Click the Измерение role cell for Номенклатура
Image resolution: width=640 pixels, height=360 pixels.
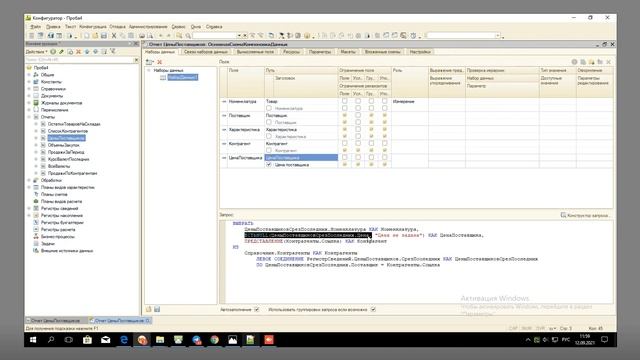(410, 101)
